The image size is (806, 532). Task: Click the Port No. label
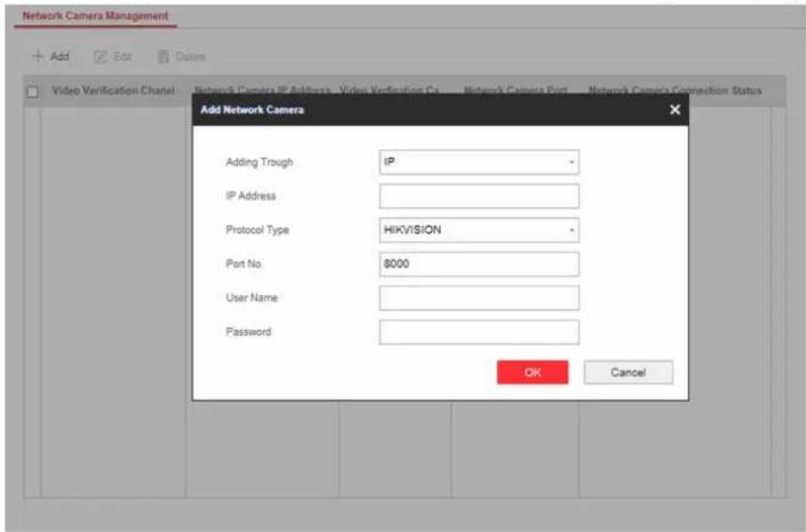tap(244, 264)
